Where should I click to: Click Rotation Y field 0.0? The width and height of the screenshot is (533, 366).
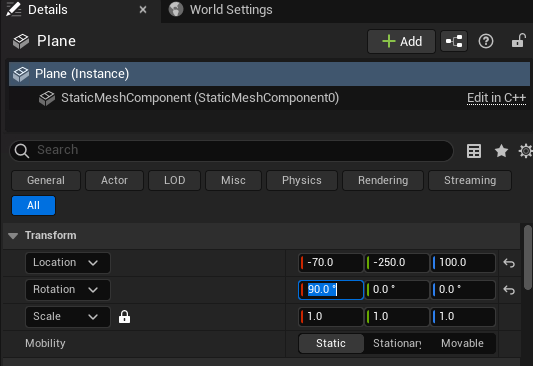click(397, 290)
